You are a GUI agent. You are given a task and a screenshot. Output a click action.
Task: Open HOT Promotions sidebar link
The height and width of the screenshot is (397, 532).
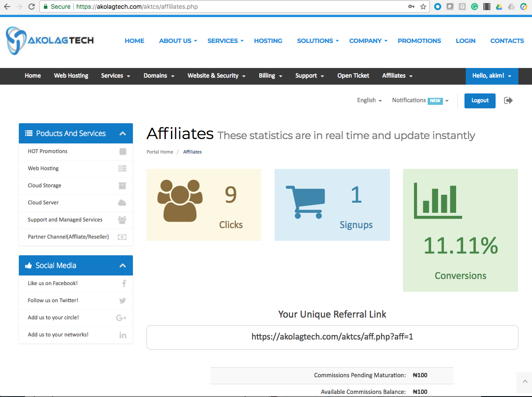point(48,151)
